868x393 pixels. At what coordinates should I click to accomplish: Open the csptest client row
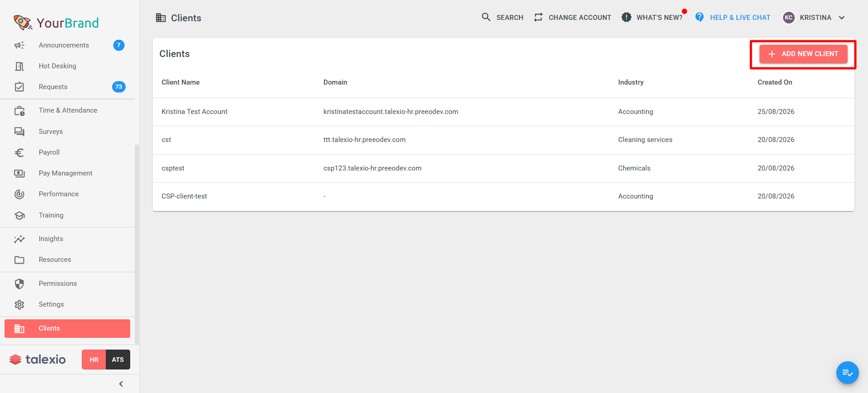point(504,168)
